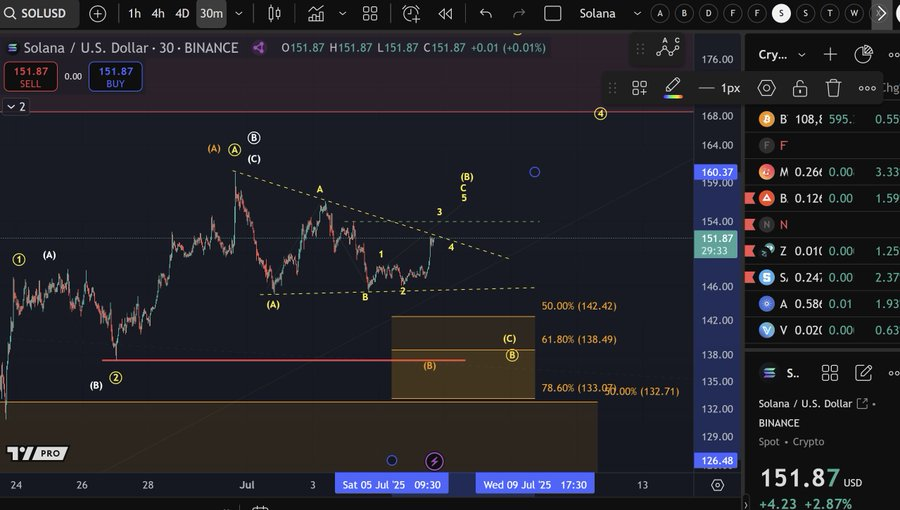Undo the last chart action
This screenshot has width=900, height=510.
[486, 13]
